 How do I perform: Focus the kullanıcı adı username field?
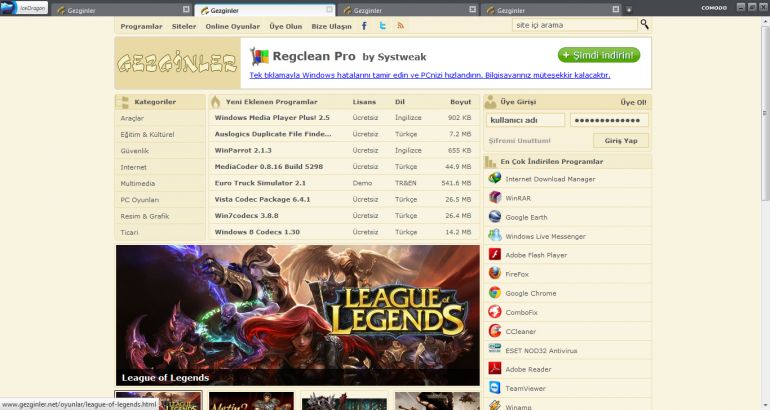coord(525,120)
